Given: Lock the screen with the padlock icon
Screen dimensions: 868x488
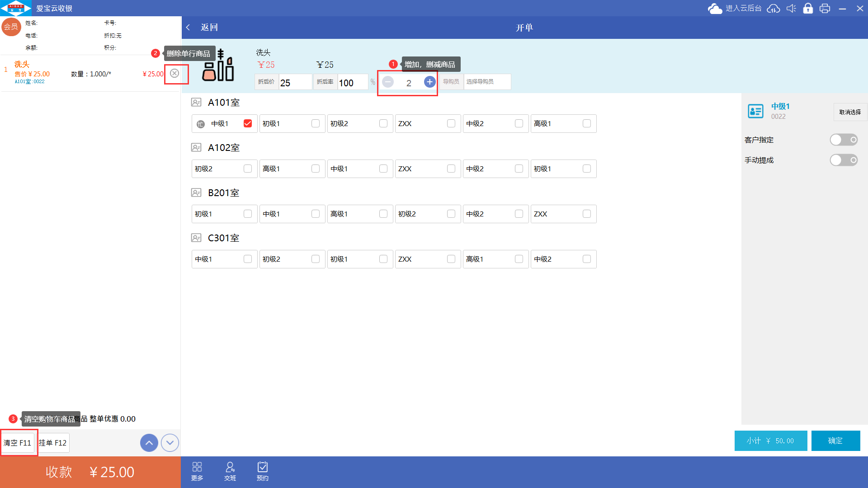Looking at the screenshot, I should tap(808, 9).
